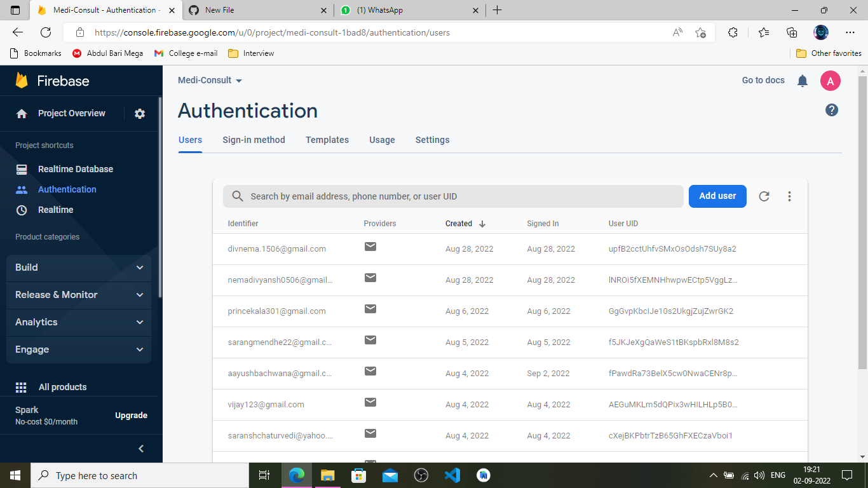Collapse the sidebar with the chevron
Viewport: 868px width, 488px height.
click(141, 448)
